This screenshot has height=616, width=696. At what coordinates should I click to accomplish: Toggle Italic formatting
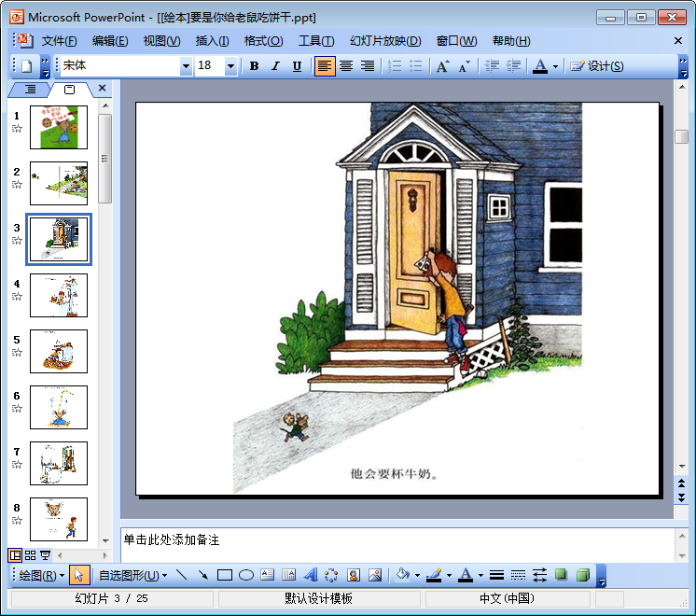coord(275,66)
